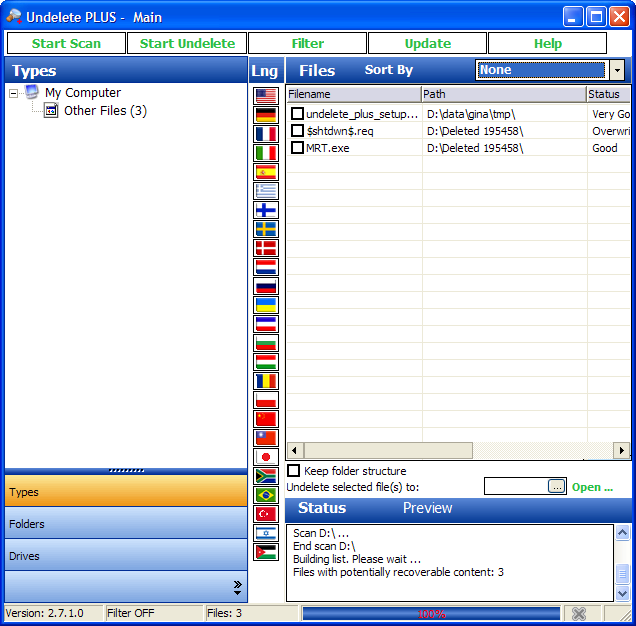The width and height of the screenshot is (636, 626).
Task: Select the Spanish flag language
Action: coord(266,172)
